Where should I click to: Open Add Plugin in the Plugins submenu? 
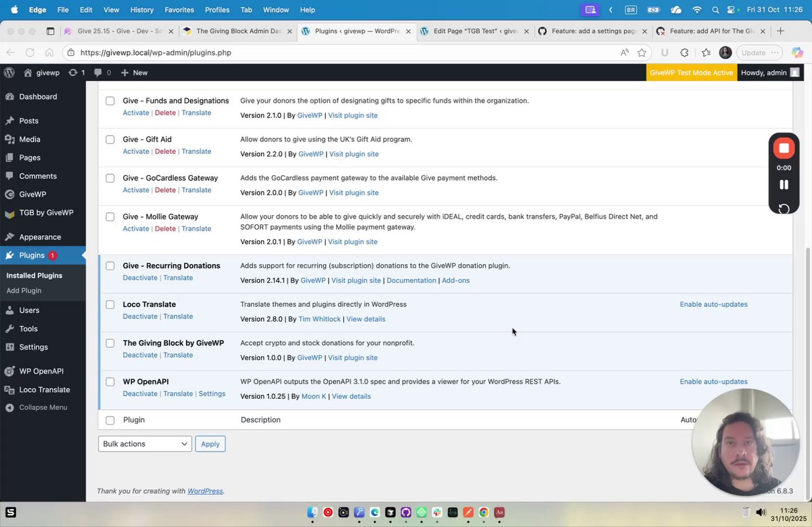(x=23, y=290)
